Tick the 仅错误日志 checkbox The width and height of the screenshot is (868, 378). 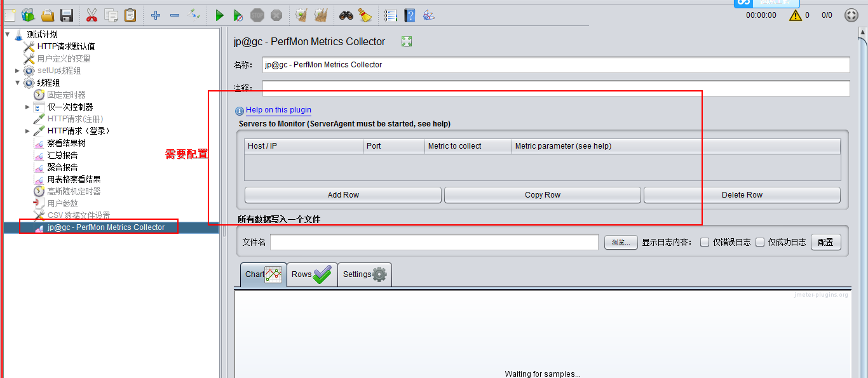click(705, 242)
